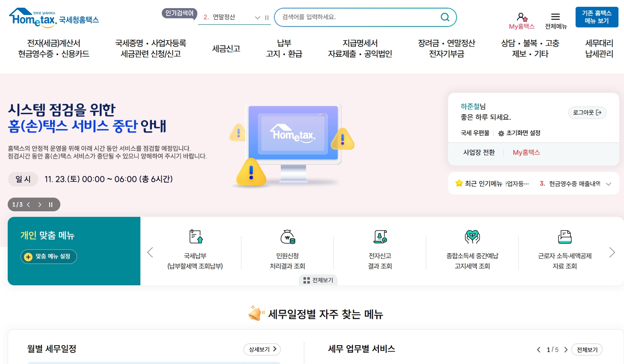Select the 민원신청 처리결과 조회 icon
The height and width of the screenshot is (364, 624).
coord(287,250)
